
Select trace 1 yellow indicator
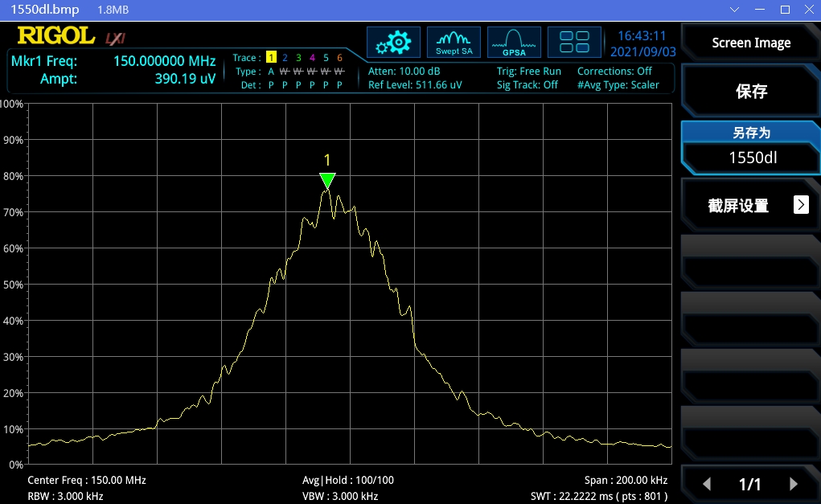(271, 58)
